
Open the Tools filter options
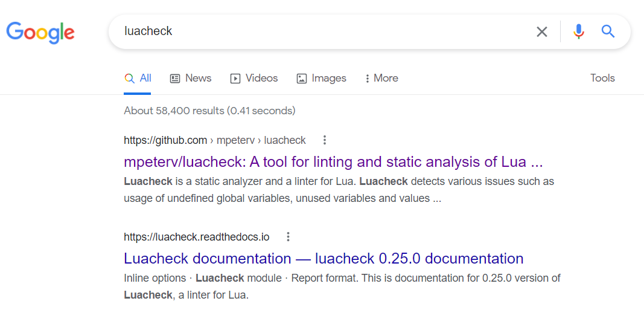[602, 78]
